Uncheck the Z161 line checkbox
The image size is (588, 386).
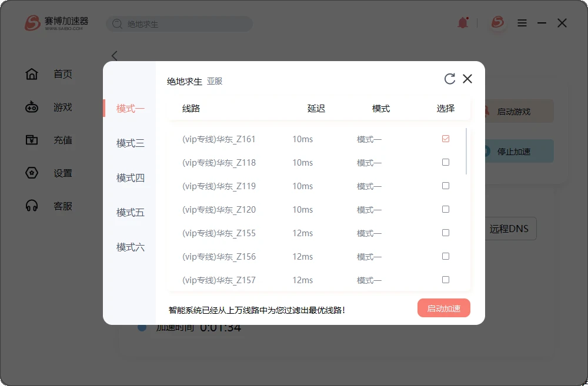click(446, 139)
